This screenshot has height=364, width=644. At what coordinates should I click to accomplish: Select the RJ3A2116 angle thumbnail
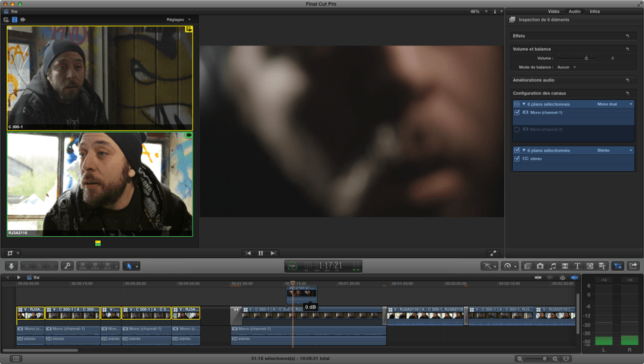click(100, 184)
